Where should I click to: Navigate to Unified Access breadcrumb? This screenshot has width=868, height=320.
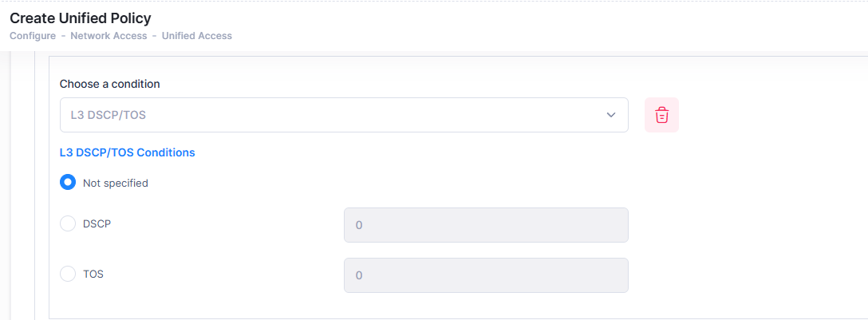click(x=197, y=36)
